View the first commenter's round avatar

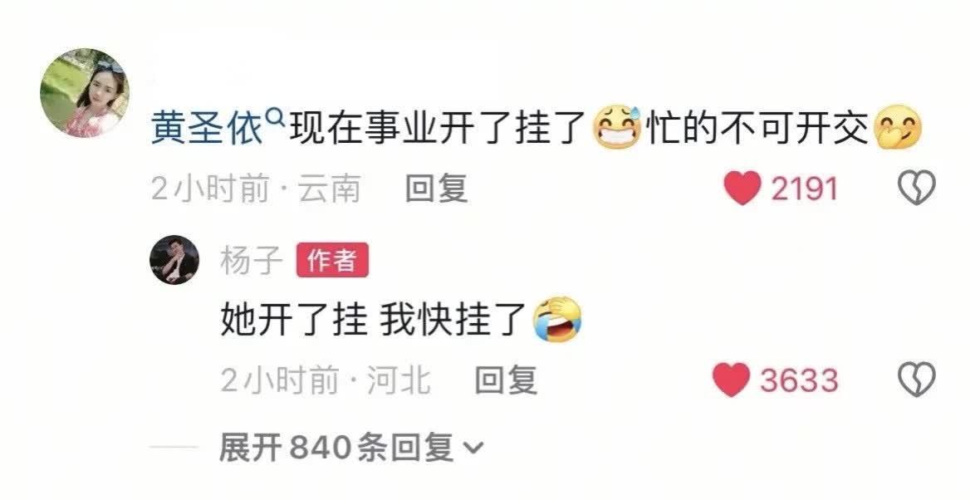(x=85, y=92)
